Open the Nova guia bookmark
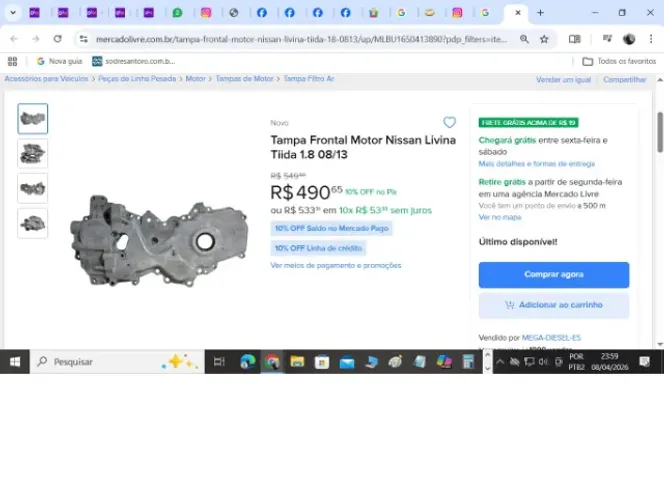The height and width of the screenshot is (500, 664). 59,61
